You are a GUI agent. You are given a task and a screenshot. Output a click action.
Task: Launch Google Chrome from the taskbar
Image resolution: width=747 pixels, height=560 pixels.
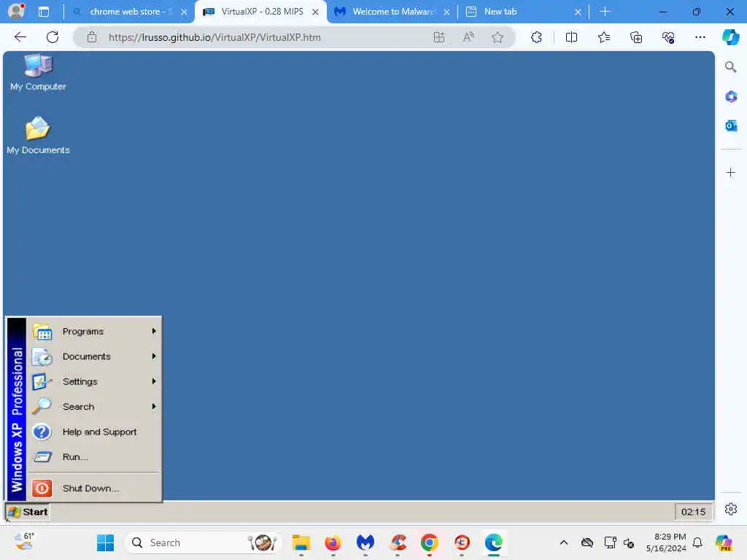tap(429, 542)
